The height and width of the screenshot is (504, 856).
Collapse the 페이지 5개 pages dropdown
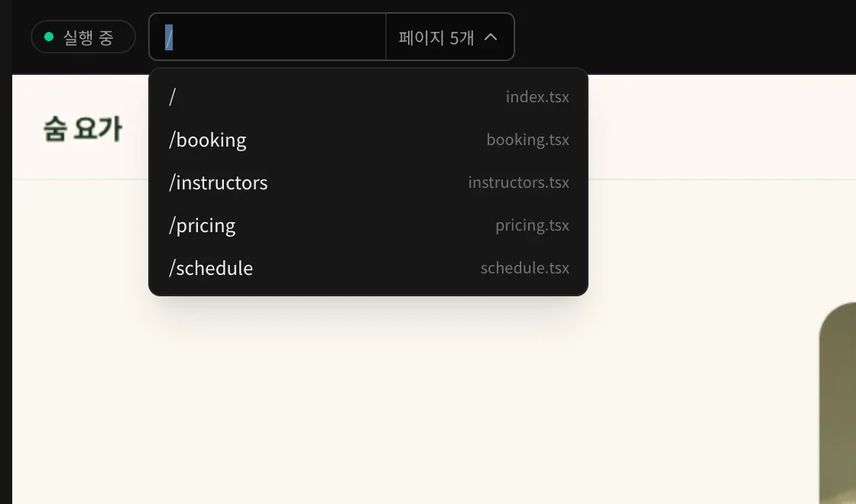[x=450, y=37]
